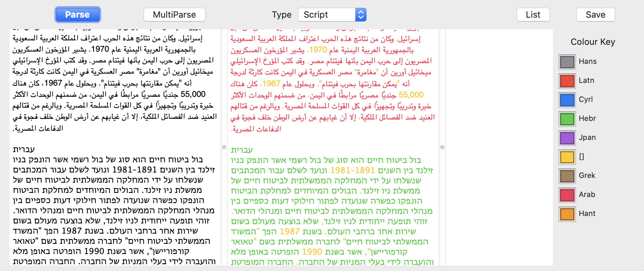Click yellow year "1987" in output pane

coord(290,231)
